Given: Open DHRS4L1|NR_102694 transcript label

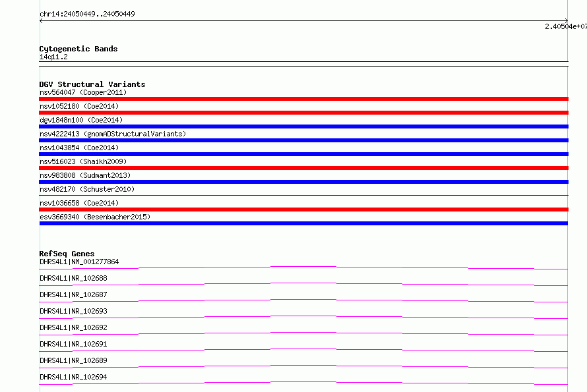Looking at the screenshot, I should coord(73,377).
